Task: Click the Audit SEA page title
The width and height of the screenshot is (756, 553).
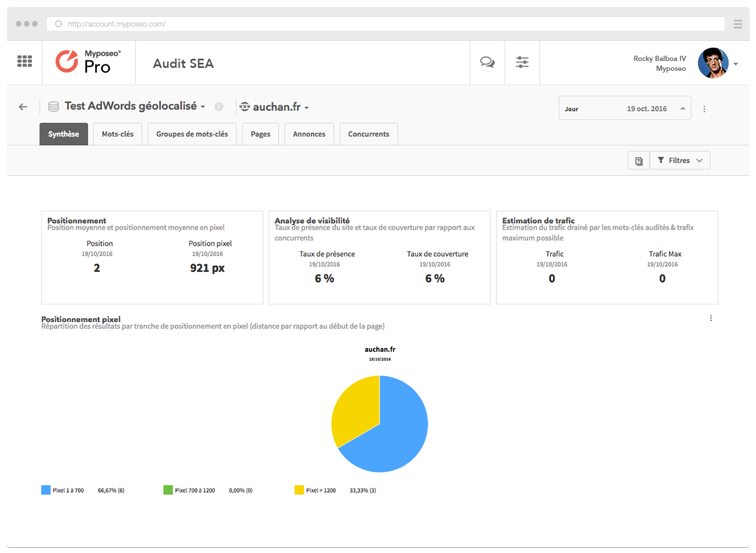Action: click(x=183, y=63)
